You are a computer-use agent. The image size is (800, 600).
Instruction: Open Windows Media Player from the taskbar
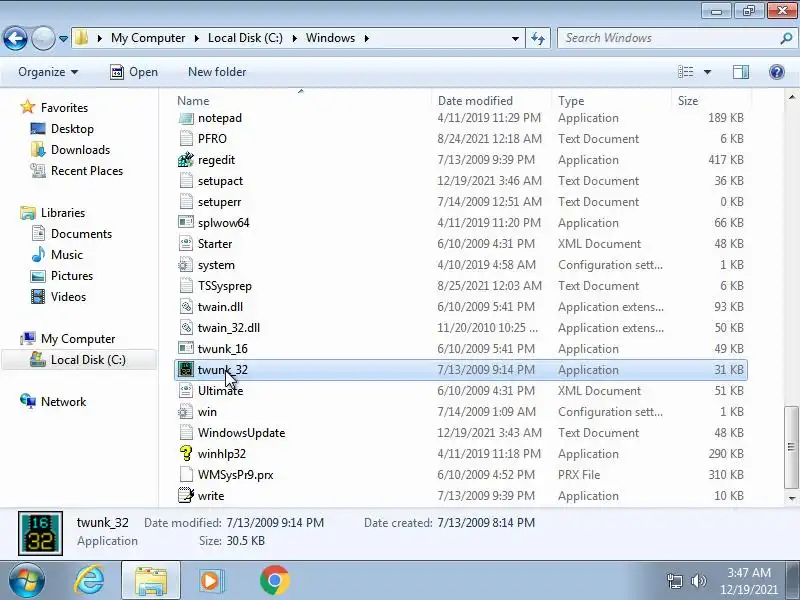coord(210,581)
